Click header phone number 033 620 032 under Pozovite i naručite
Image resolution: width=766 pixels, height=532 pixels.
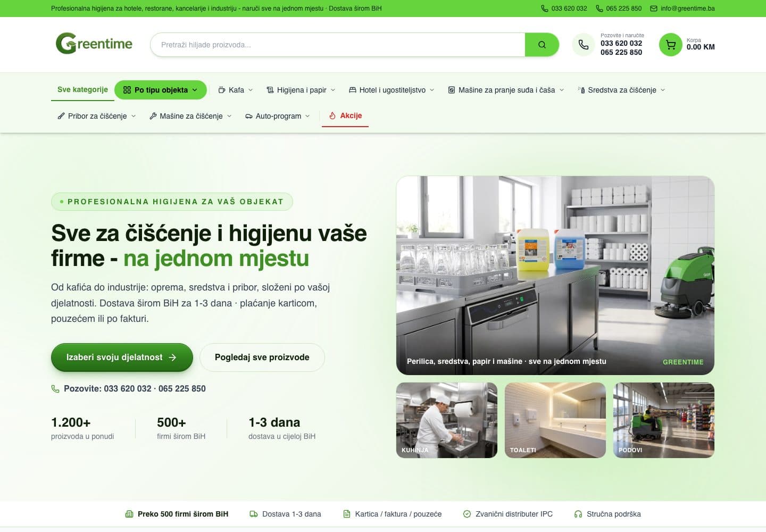[x=621, y=43]
